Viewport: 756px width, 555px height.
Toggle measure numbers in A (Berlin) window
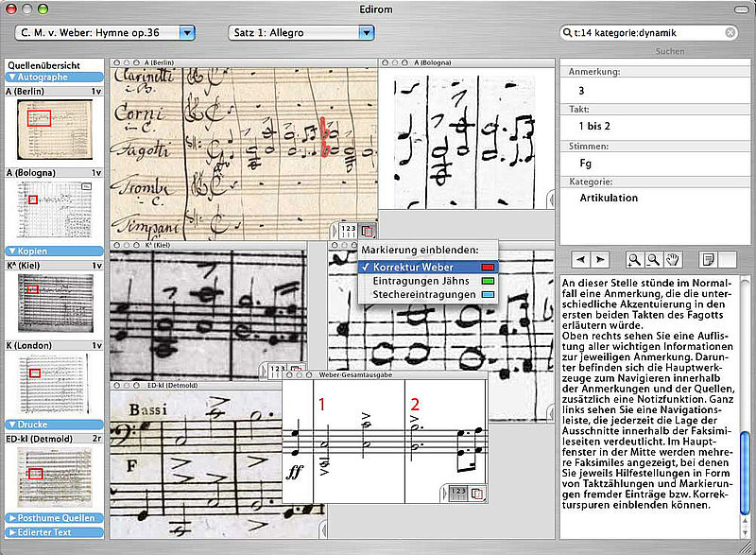click(x=348, y=231)
